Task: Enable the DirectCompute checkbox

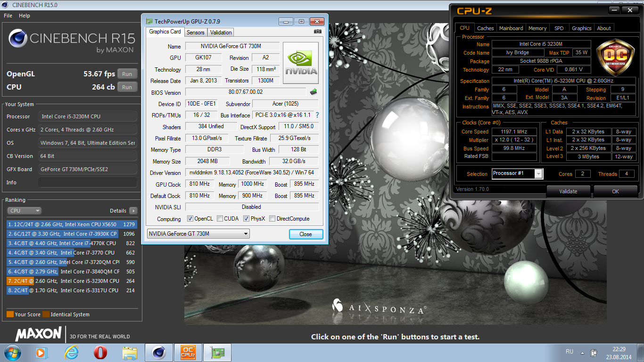Action: pyautogui.click(x=272, y=219)
